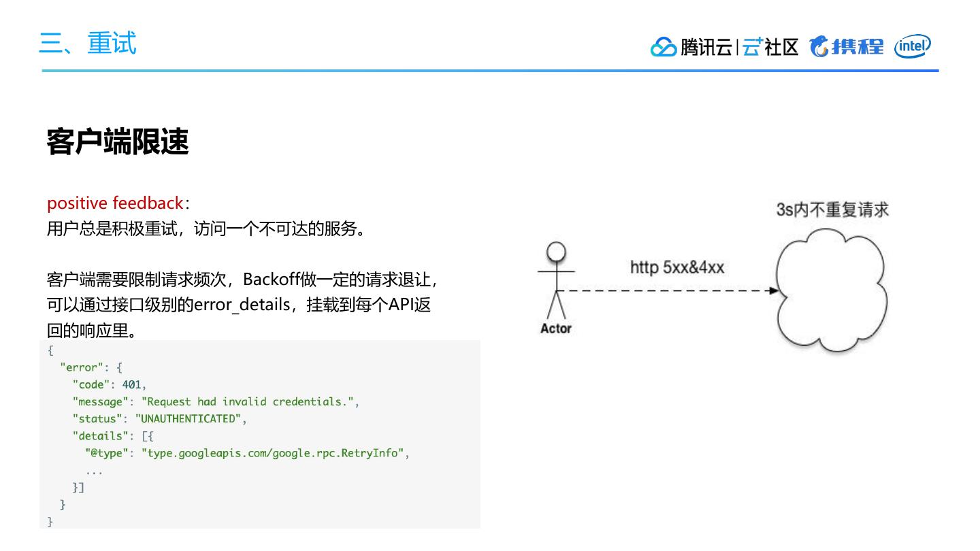Select the "@type" RetryInfo code line
Screen dimensions: 980x551
[x=247, y=453]
